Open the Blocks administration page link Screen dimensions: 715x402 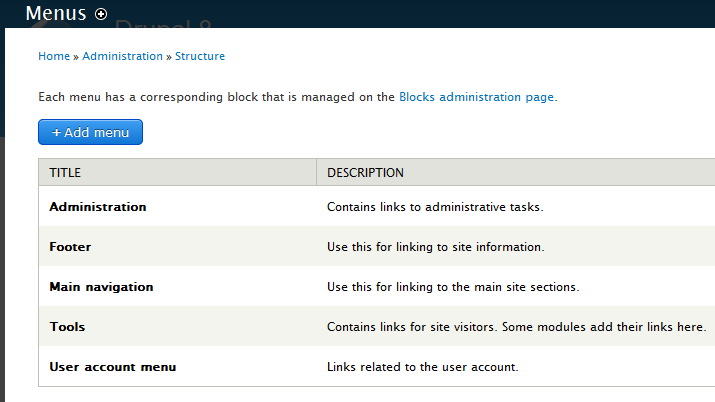(x=476, y=97)
